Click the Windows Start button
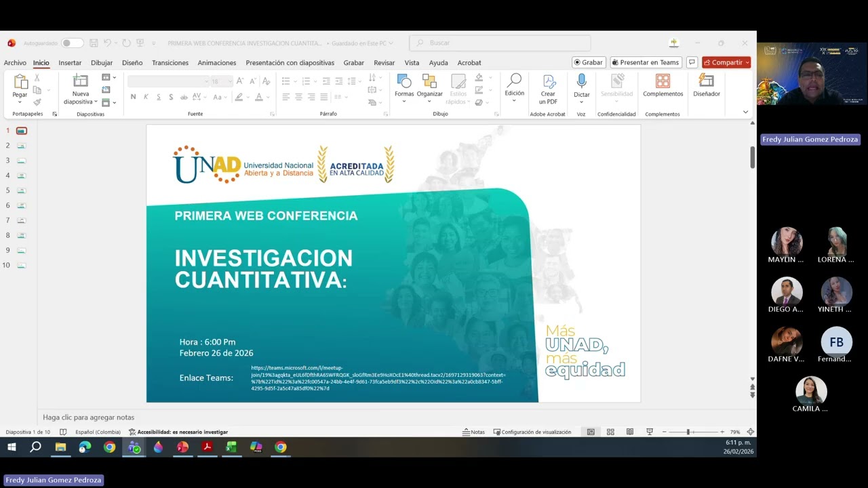This screenshot has height=488, width=868. 12,447
